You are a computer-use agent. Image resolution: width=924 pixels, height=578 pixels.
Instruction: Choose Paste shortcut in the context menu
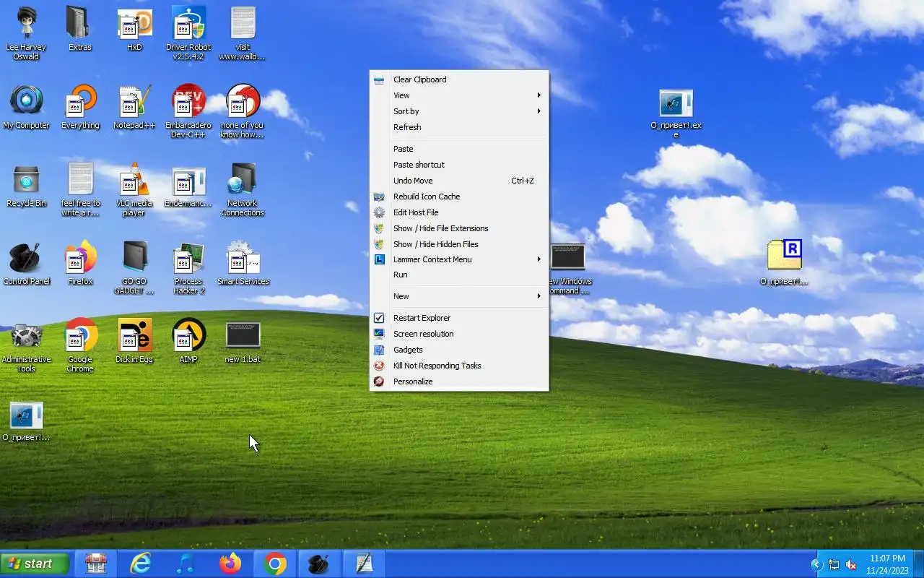(459, 165)
